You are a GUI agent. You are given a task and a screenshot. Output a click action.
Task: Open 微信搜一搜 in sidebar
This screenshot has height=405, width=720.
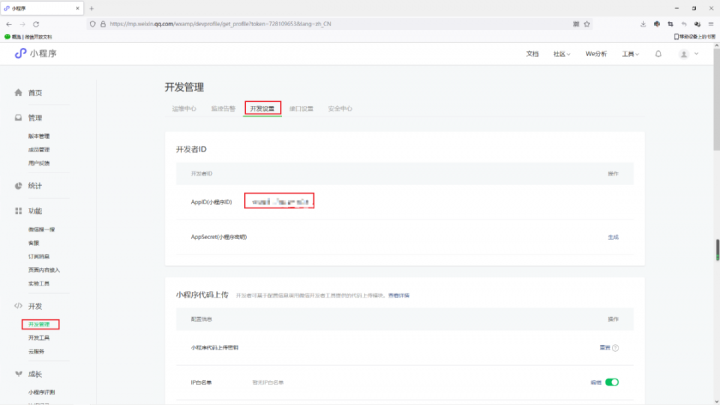(41, 229)
